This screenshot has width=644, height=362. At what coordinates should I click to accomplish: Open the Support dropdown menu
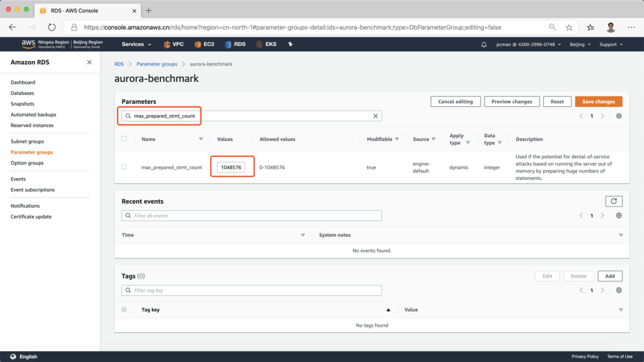coord(611,45)
